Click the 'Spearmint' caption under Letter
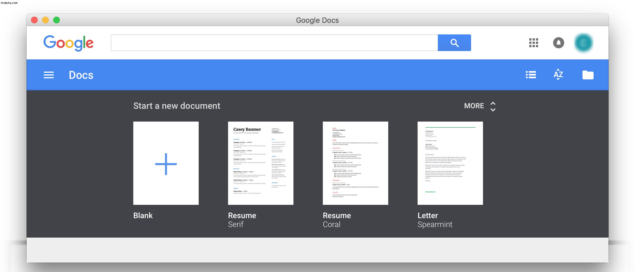Viewport: 644px width, 272px height. click(x=435, y=225)
